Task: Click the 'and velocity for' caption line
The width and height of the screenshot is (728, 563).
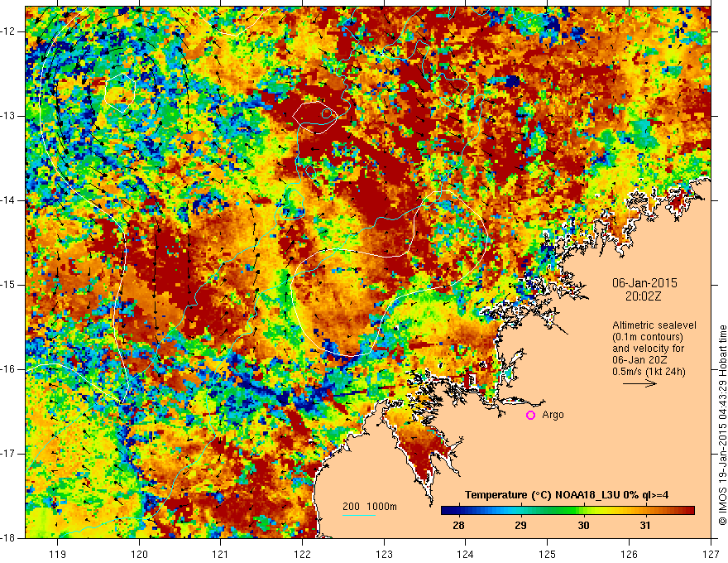Action: click(x=648, y=349)
